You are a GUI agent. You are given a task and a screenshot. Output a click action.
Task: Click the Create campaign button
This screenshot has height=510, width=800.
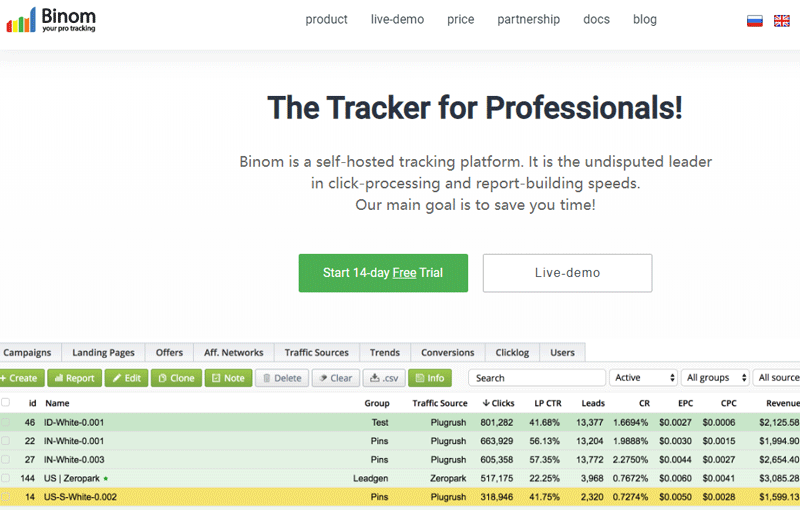19,378
